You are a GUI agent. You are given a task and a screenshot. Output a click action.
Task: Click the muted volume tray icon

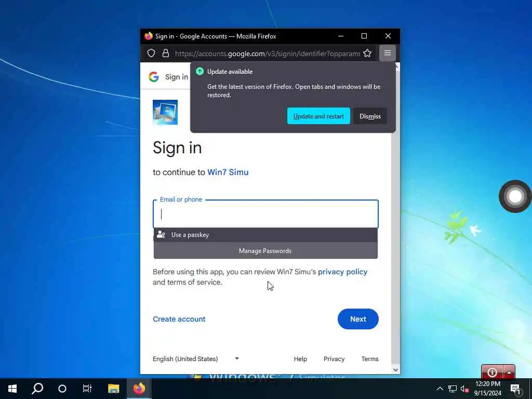point(464,389)
